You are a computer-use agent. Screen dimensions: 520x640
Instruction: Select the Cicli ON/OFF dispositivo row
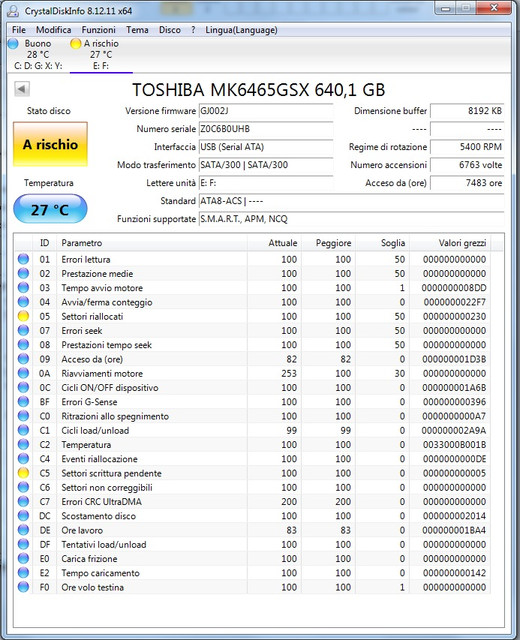pos(253,388)
